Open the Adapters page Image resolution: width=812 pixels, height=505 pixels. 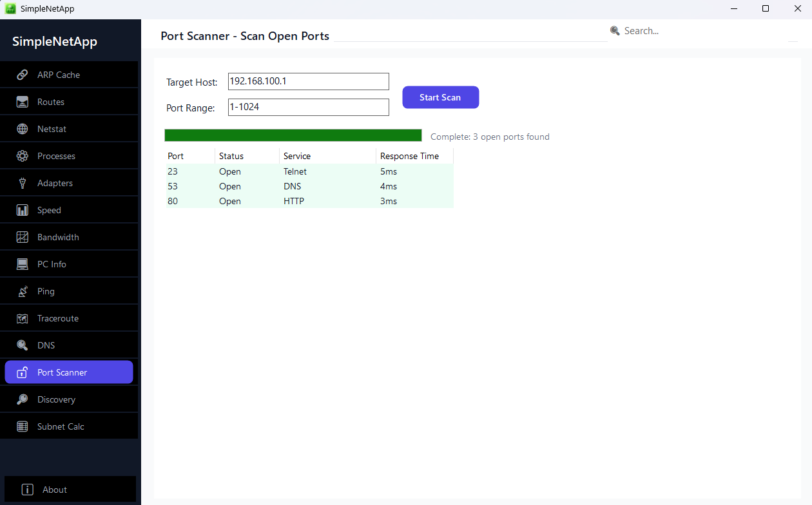click(x=69, y=183)
